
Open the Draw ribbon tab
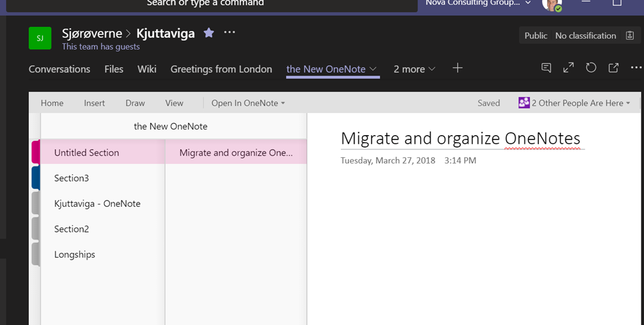(135, 103)
